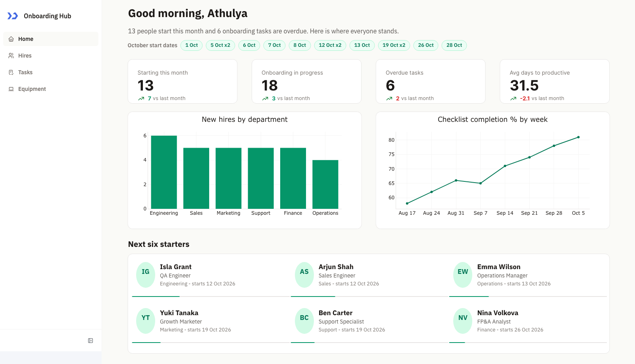635x364 pixels.
Task: Click the Avg days value 31.5
Action: click(x=524, y=85)
